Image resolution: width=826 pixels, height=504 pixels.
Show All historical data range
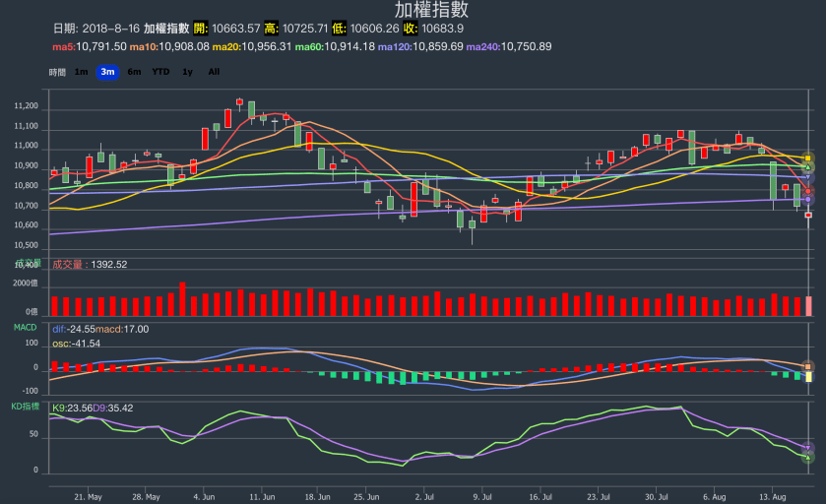(214, 72)
